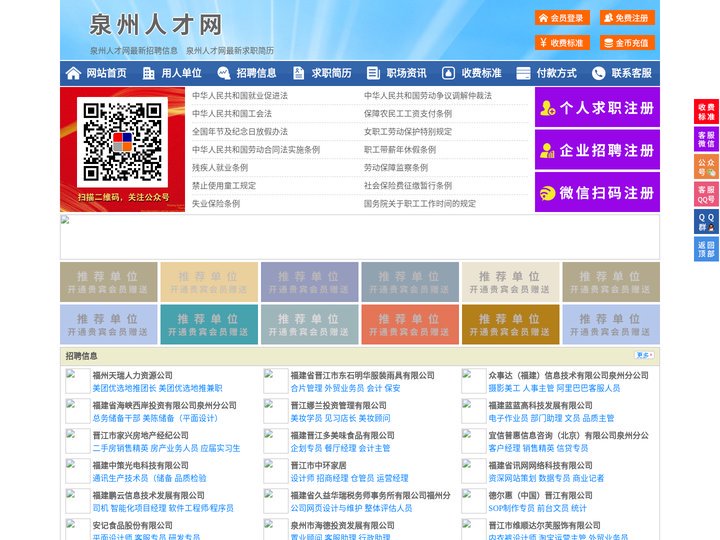Screen dimensions: 720x540
Task: Click the chart icon beside 招聘信息
Action: pos(224,73)
